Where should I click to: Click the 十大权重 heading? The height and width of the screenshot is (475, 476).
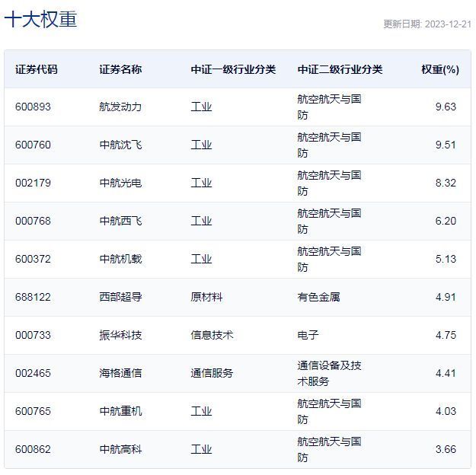coord(40,20)
